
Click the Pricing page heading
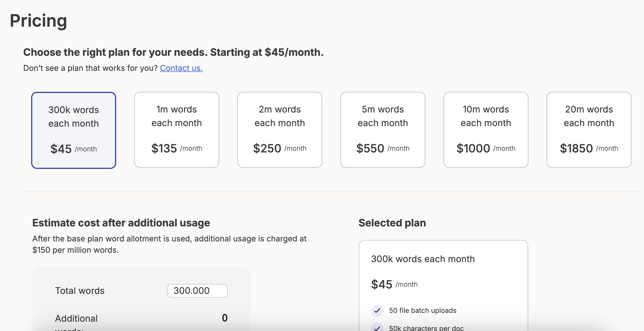(39, 21)
